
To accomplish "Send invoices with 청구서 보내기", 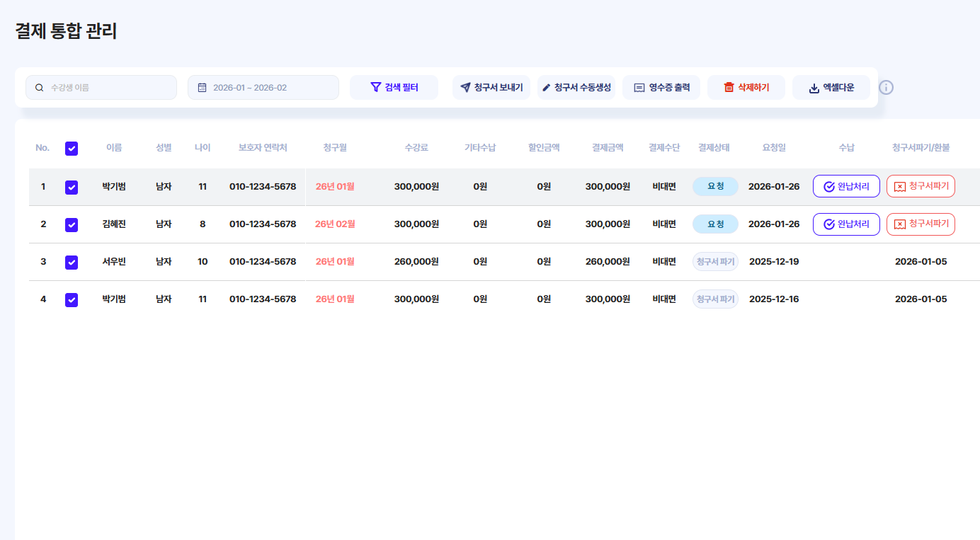I will point(491,88).
